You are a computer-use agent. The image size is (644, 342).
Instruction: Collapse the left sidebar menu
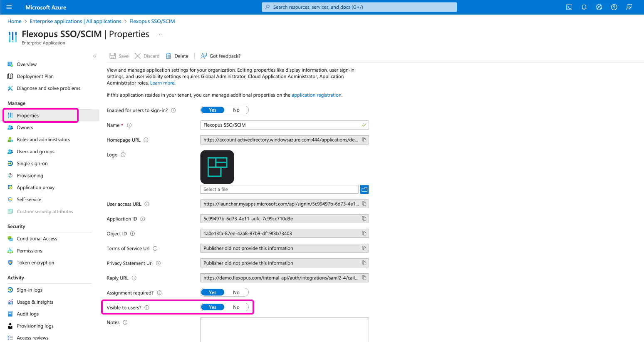pyautogui.click(x=94, y=56)
